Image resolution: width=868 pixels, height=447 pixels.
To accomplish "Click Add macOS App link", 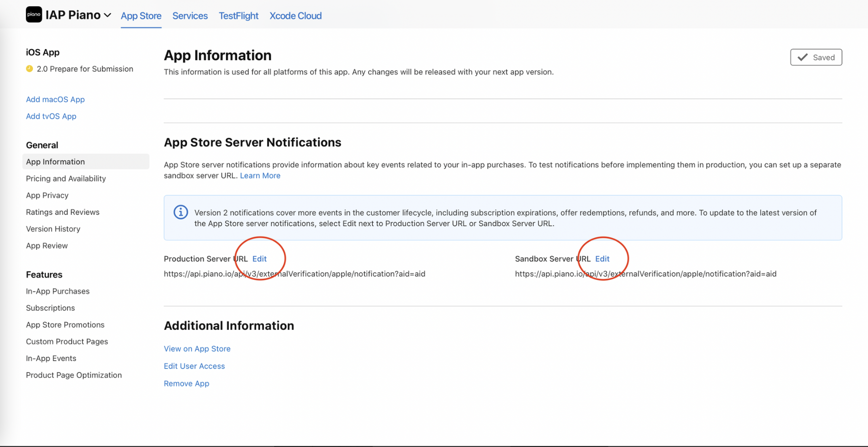I will (55, 100).
